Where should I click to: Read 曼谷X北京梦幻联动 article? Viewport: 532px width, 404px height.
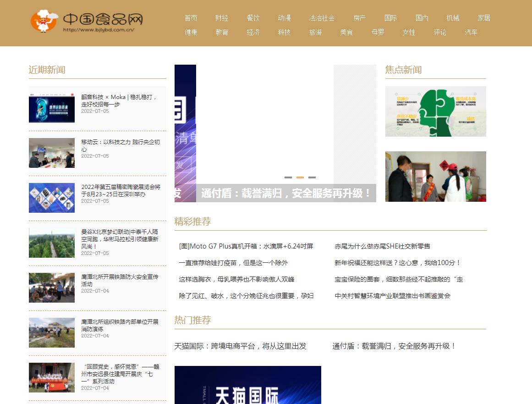[120, 239]
